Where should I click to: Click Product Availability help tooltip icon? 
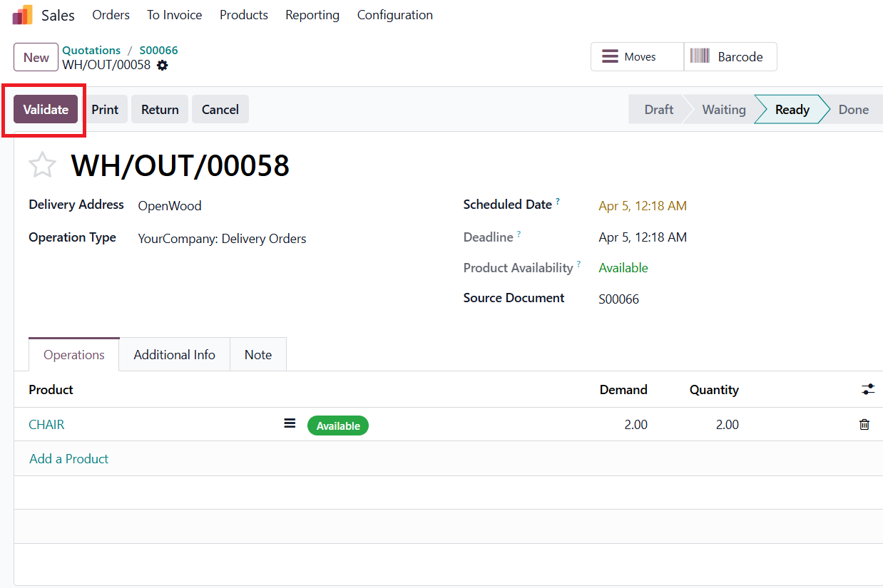click(x=578, y=264)
